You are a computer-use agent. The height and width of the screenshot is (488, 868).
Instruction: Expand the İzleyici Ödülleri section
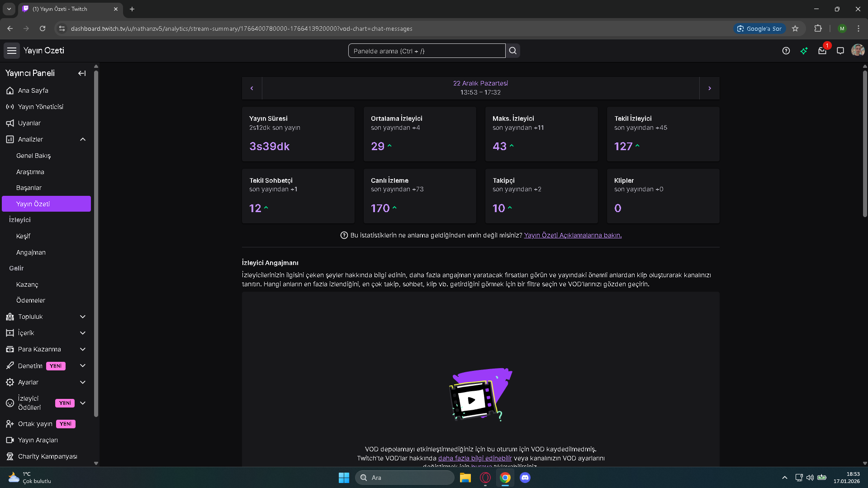[83, 403]
